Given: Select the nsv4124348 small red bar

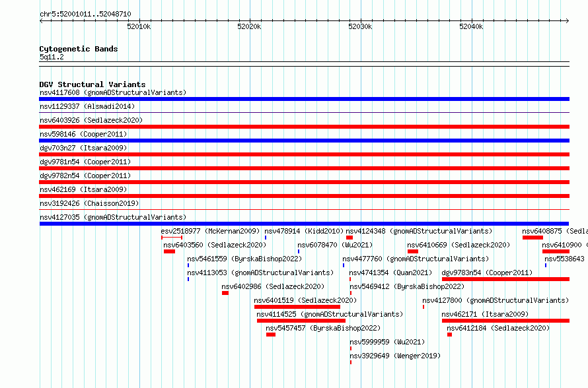Looking at the screenshot, I should pos(349,238).
